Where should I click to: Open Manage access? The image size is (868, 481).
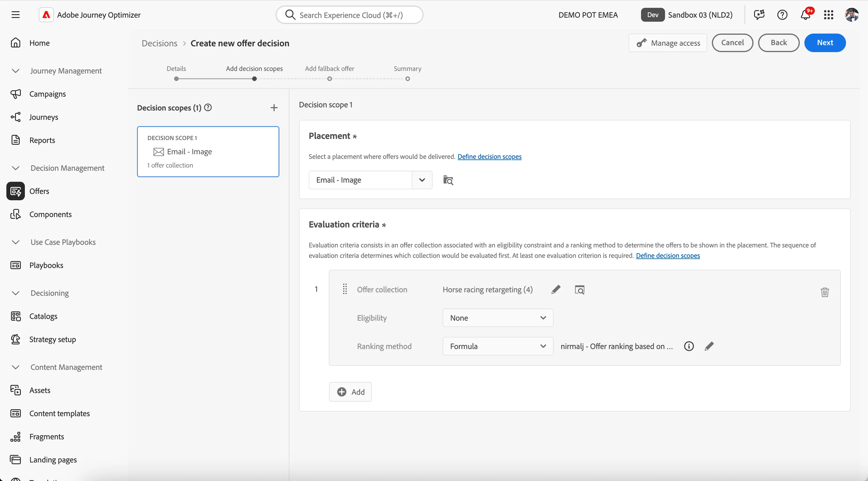point(668,43)
